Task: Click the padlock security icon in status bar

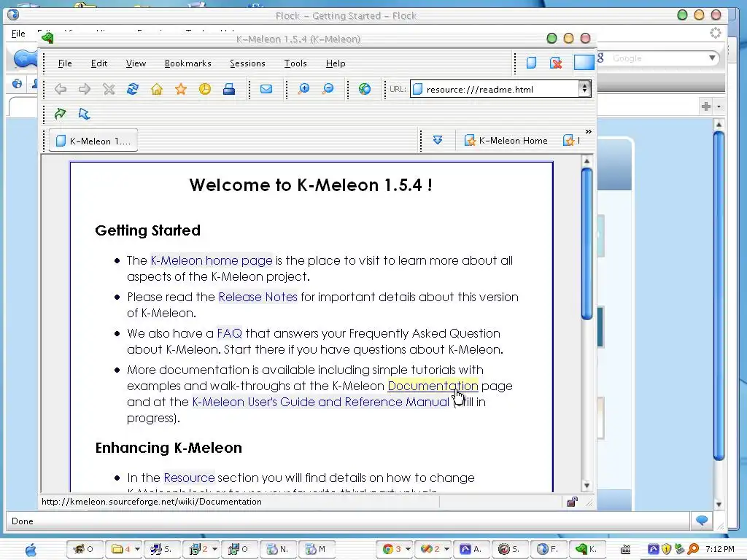Action: pos(572,502)
